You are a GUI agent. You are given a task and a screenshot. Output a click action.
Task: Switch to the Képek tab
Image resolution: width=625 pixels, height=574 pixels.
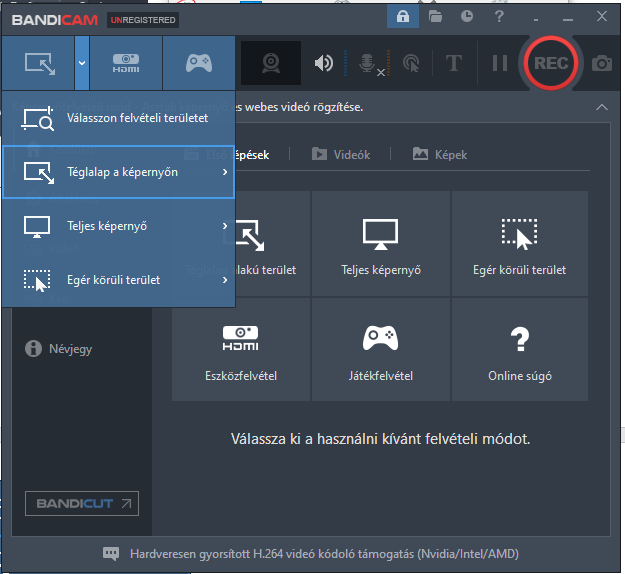click(x=440, y=155)
